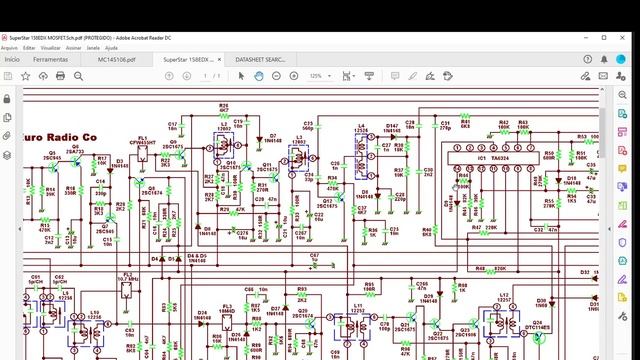The width and height of the screenshot is (640, 360).
Task: Go to the Início view
Action: pos(12,60)
